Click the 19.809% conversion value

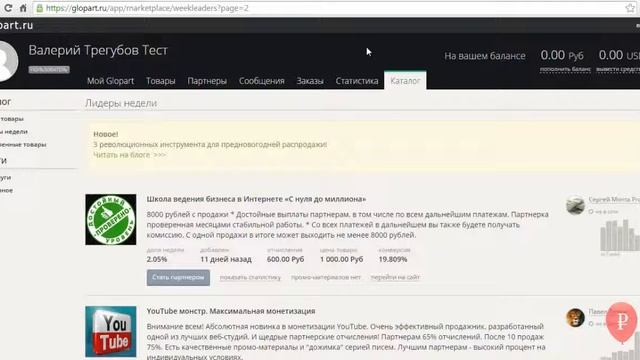pyautogui.click(x=393, y=259)
